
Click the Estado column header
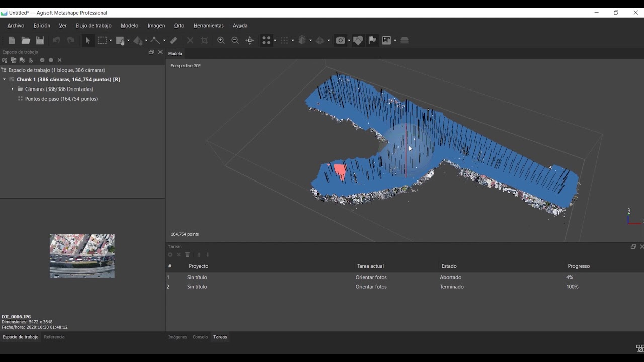click(x=449, y=266)
